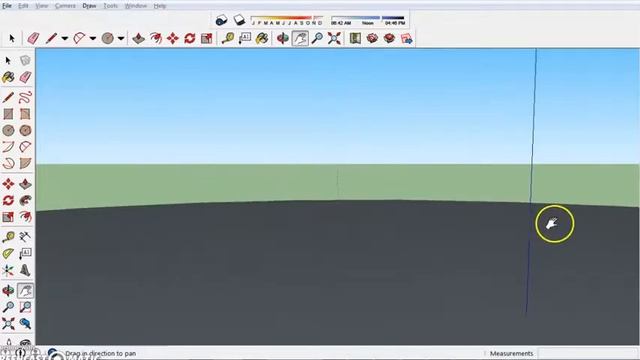The height and width of the screenshot is (360, 640).
Task: Open the File menu
Action: tap(7, 6)
